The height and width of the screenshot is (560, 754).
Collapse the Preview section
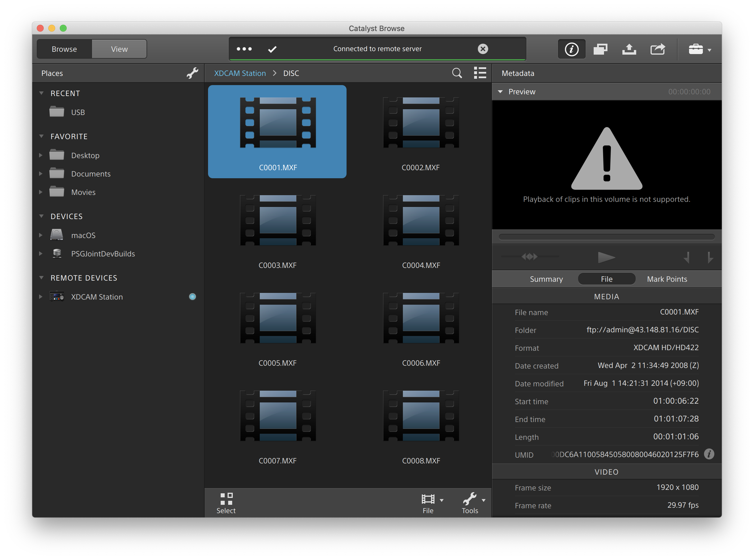click(500, 92)
